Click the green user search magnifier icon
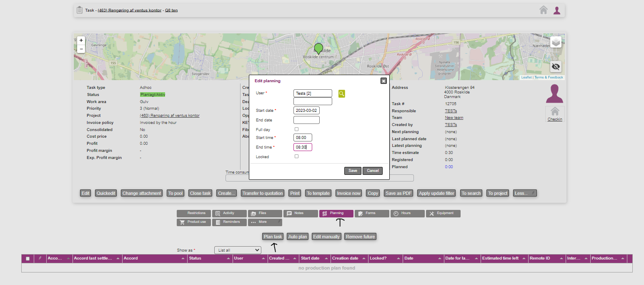644x285 pixels. point(341,94)
